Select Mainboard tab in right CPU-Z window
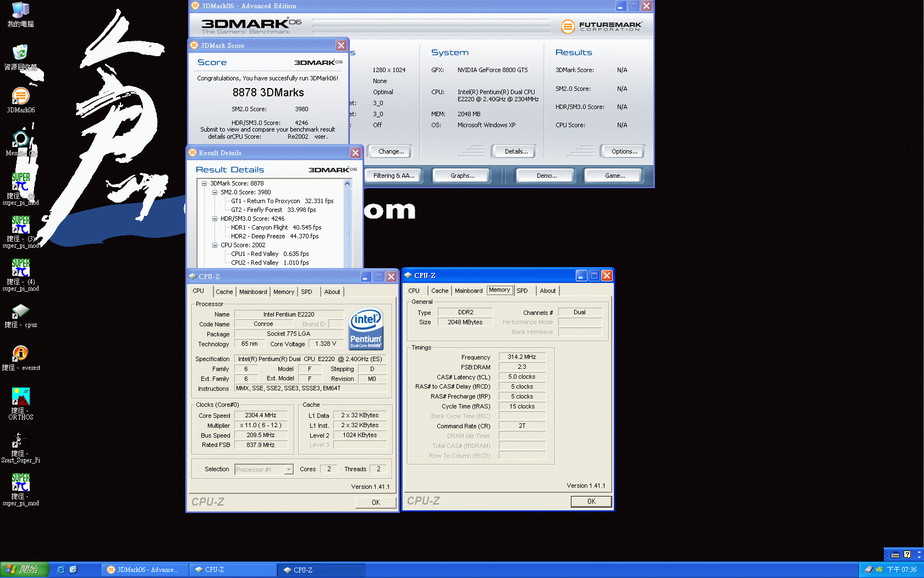 click(x=469, y=291)
